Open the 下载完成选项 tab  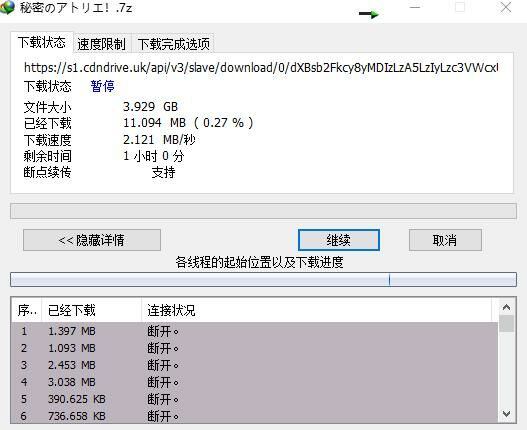click(x=173, y=44)
